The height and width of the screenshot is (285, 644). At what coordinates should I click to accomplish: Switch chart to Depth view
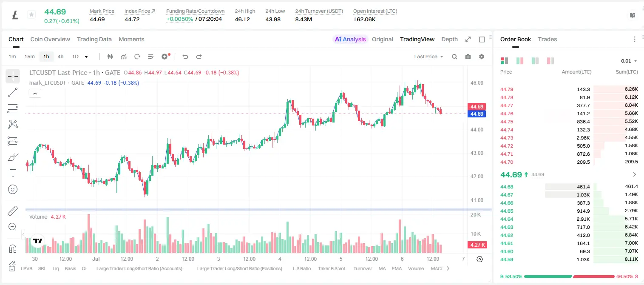click(449, 39)
